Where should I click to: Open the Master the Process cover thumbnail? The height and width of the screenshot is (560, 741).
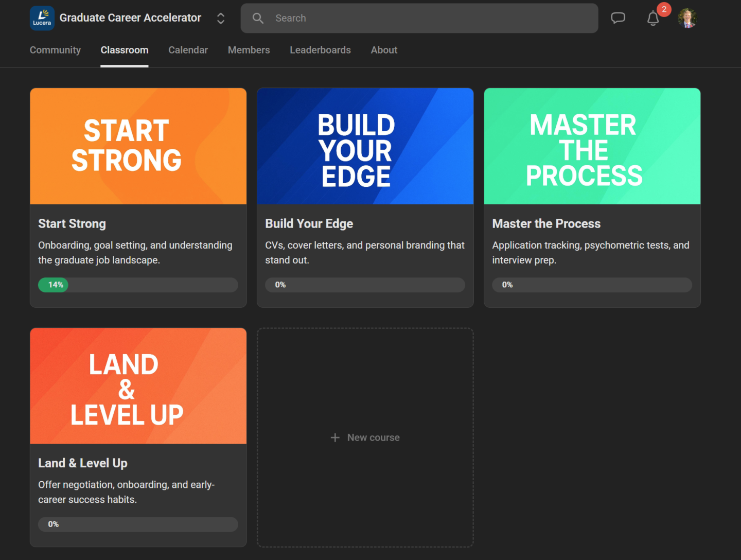pyautogui.click(x=592, y=146)
